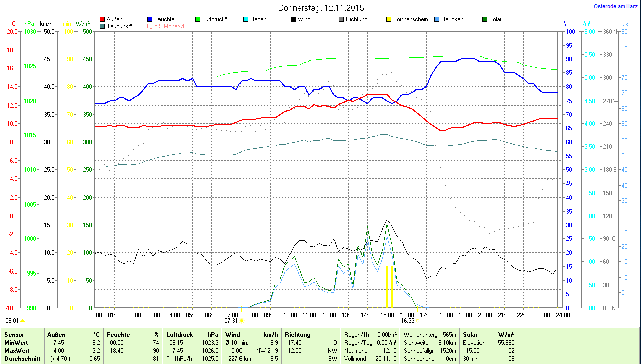Click the yellow Sonnenschein legend square
The image size is (641, 364).
coord(389,19)
